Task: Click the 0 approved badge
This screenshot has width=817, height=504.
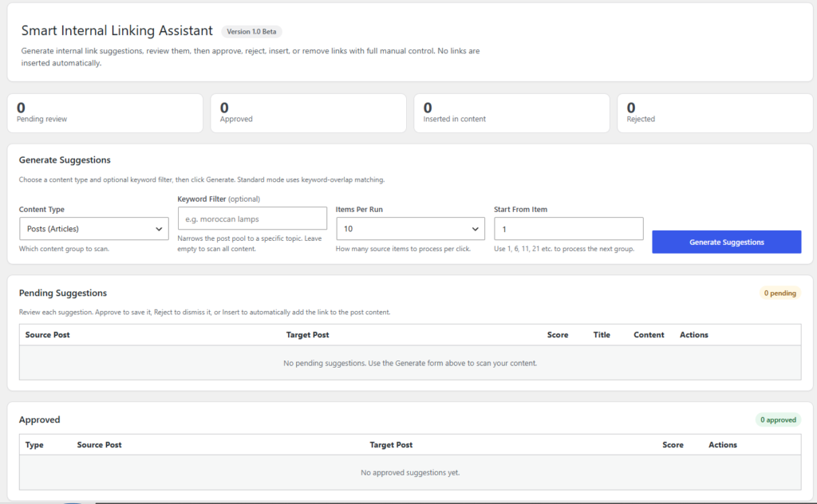Action: [x=778, y=419]
